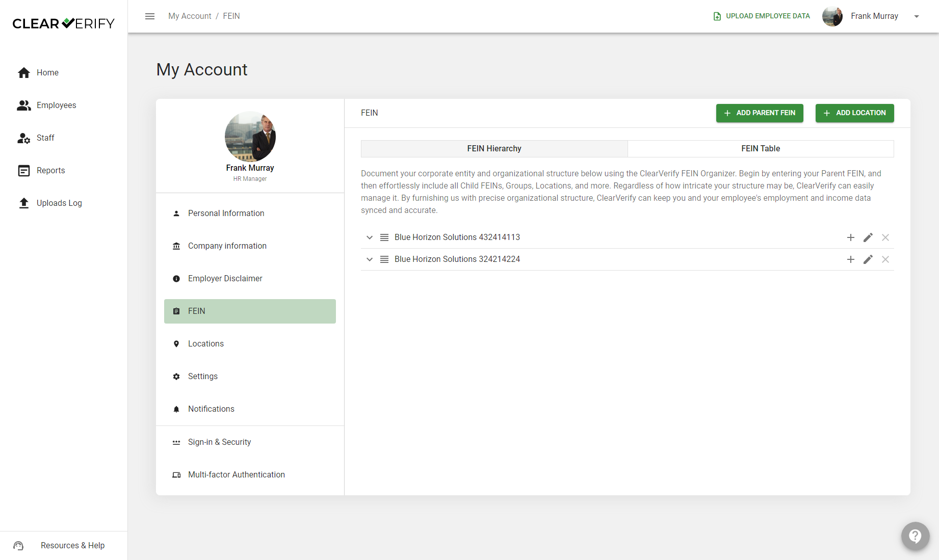
Task: Click the Company information bank icon
Action: (x=176, y=246)
